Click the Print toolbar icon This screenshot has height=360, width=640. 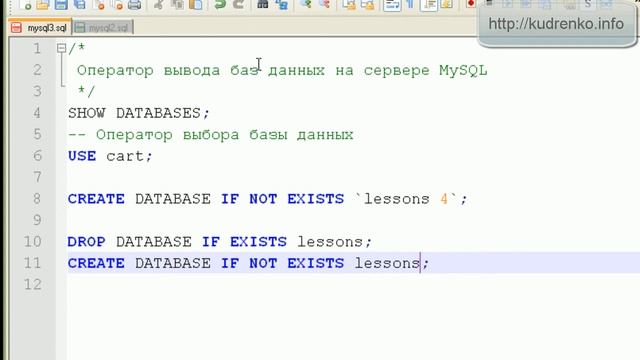pos(135,5)
